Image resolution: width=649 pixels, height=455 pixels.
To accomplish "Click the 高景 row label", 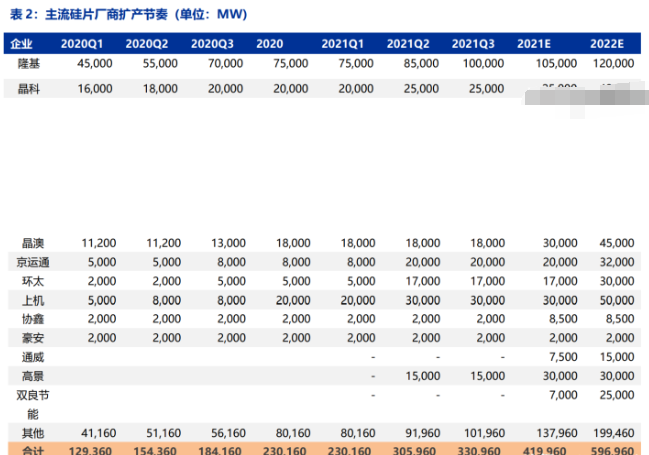I will [33, 376].
